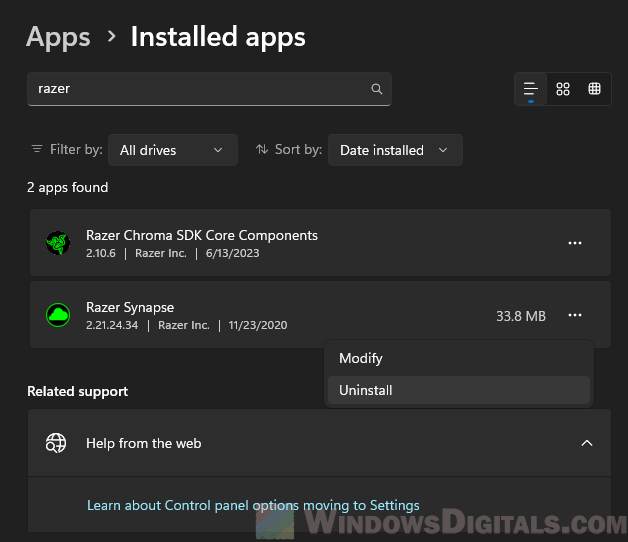The width and height of the screenshot is (628, 542).
Task: Click the 2 apps found text
Action: (x=68, y=187)
